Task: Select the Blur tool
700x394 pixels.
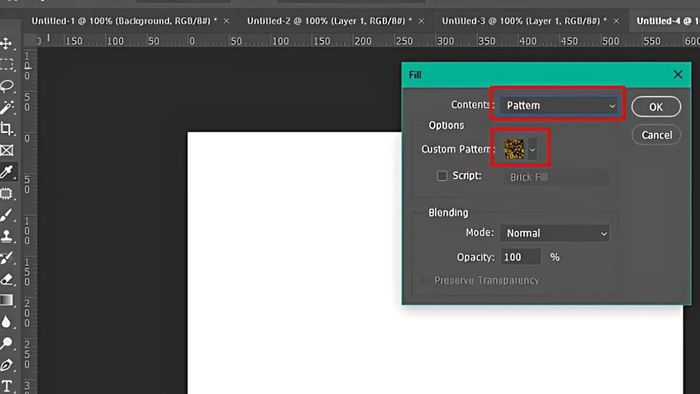Action: (7, 322)
